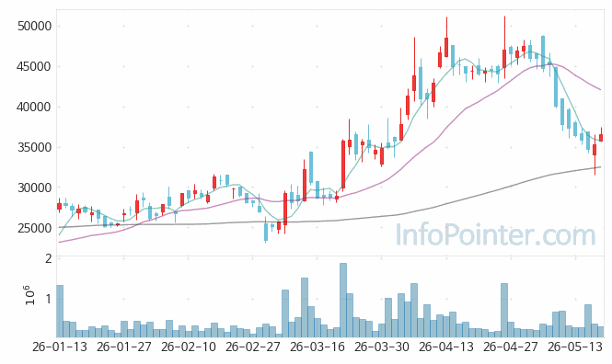The image size is (612, 364).
Task: Click the first red candlestick at 26-01-13
Action: [x=59, y=206]
